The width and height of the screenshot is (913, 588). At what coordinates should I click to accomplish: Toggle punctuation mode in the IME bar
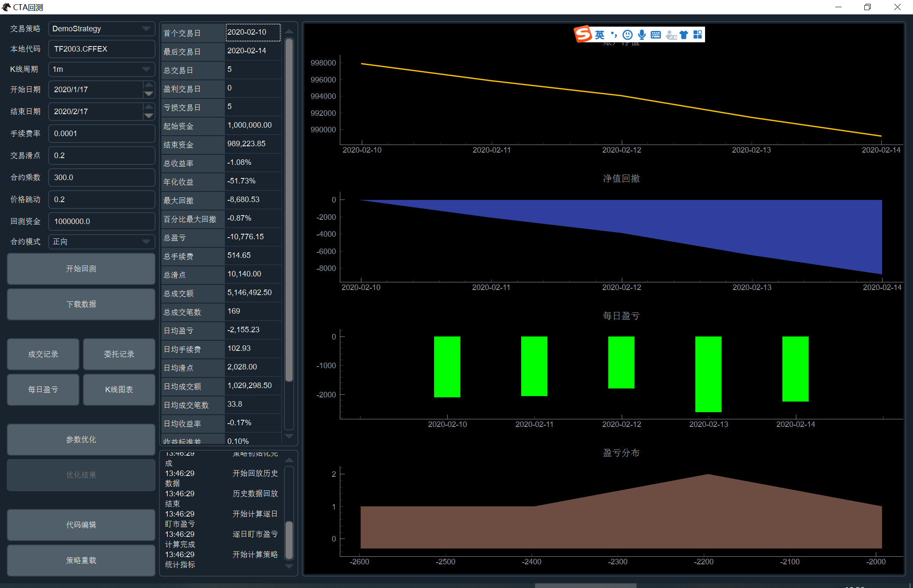point(614,35)
